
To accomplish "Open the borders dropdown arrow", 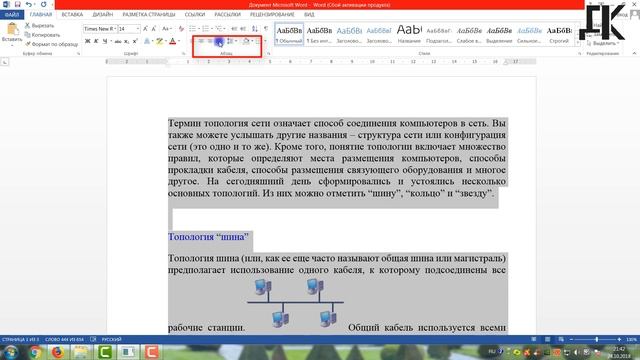I will (x=264, y=41).
